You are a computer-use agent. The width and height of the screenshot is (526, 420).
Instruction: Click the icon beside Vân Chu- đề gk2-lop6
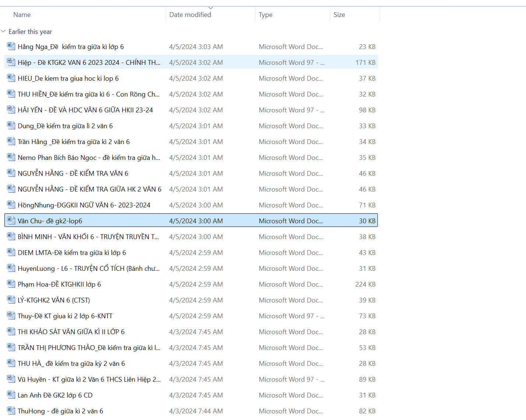(x=11, y=221)
